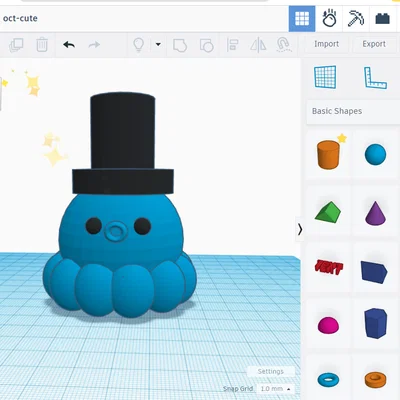Open the workplane Settings button
Image resolution: width=400 pixels, height=400 pixels.
coord(271,371)
